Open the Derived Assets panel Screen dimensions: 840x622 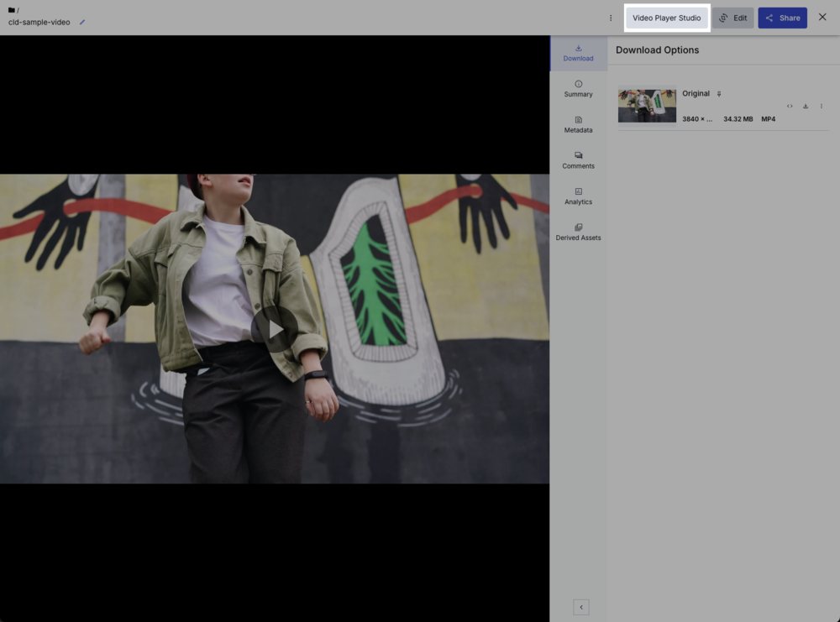(578, 232)
